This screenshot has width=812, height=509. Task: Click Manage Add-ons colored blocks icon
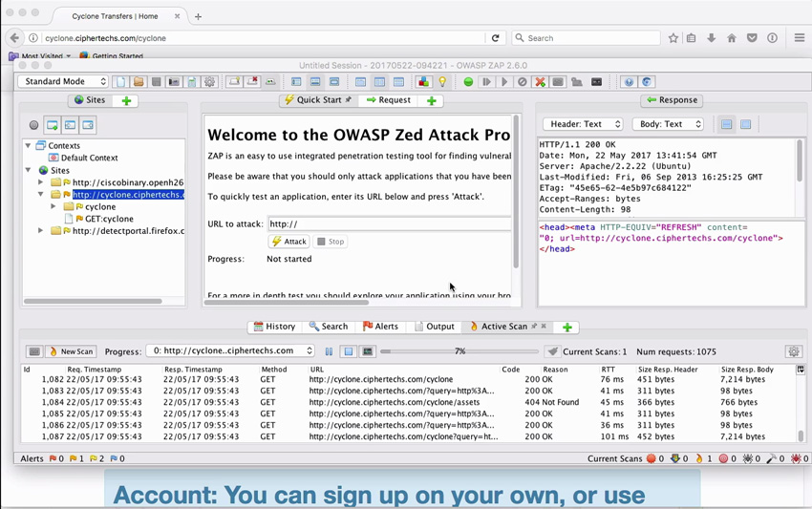coord(423,82)
